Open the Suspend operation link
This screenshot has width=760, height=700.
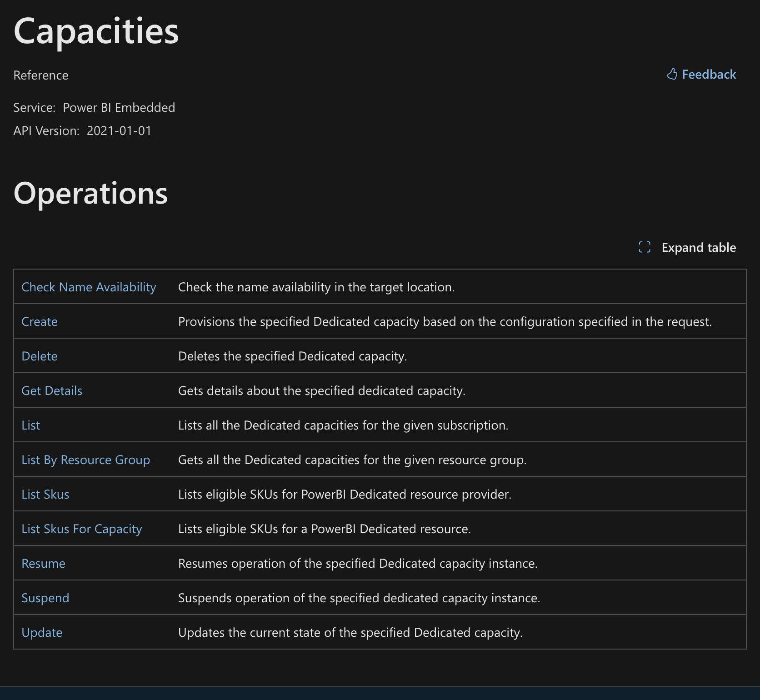point(45,598)
